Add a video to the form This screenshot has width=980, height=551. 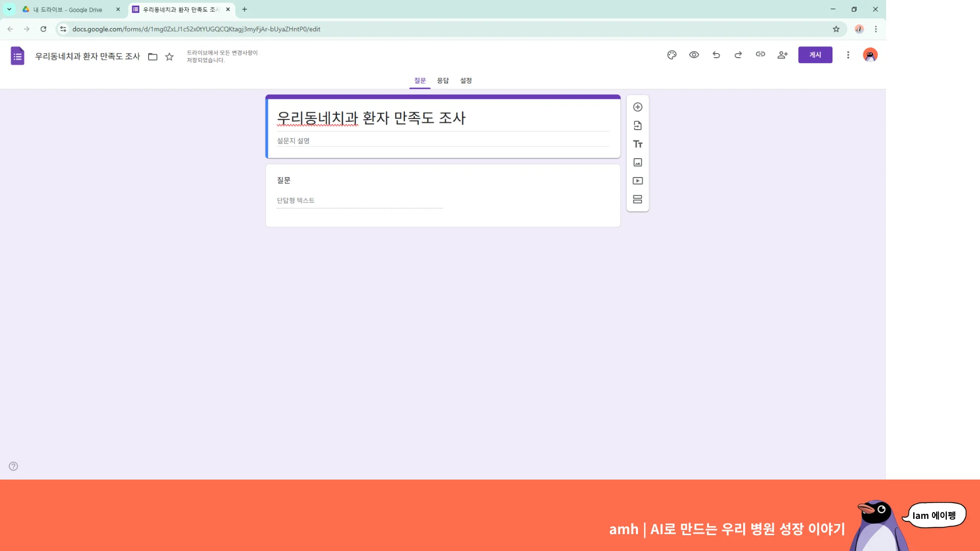(638, 181)
